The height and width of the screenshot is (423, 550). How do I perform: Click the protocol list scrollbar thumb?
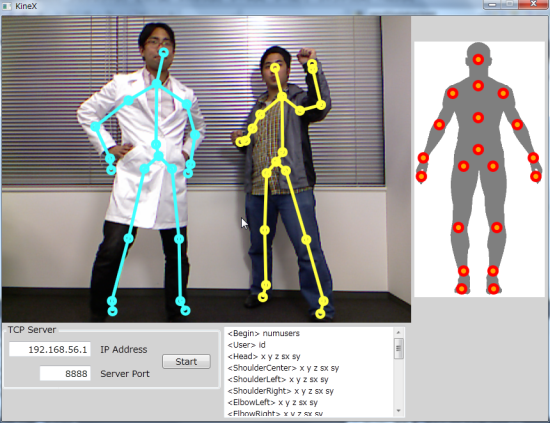(398, 348)
